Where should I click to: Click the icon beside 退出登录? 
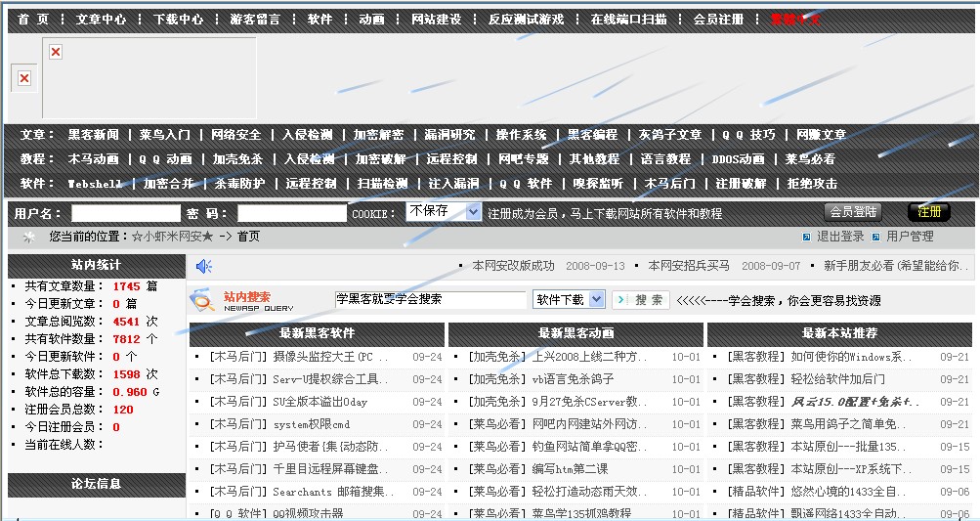(x=806, y=237)
